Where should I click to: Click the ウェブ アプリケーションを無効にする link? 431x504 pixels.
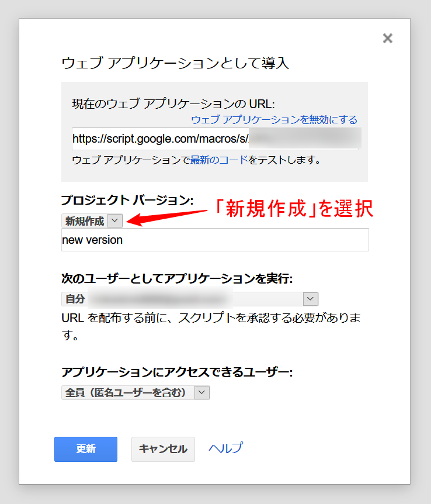pos(274,120)
